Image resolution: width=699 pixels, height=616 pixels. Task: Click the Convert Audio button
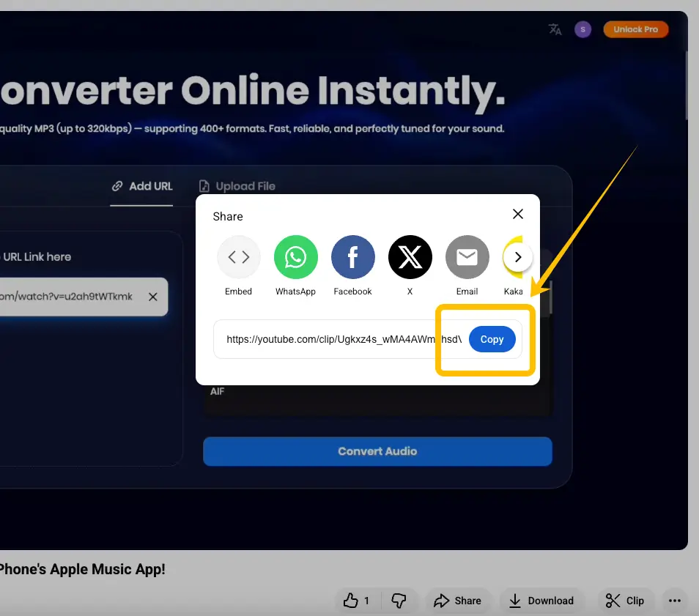377,451
